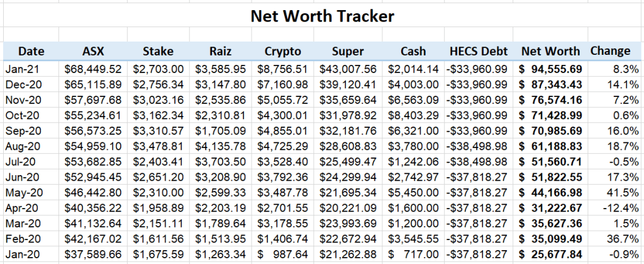Select the HECS Debt column header
The height and width of the screenshot is (264, 644).
(478, 51)
